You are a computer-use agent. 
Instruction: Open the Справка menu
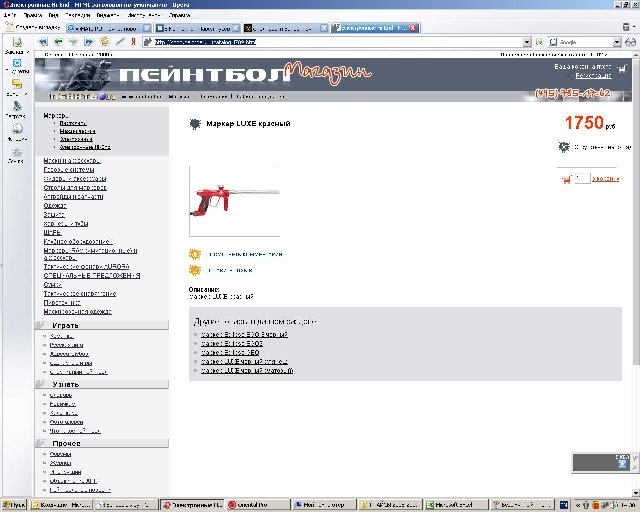[179, 15]
